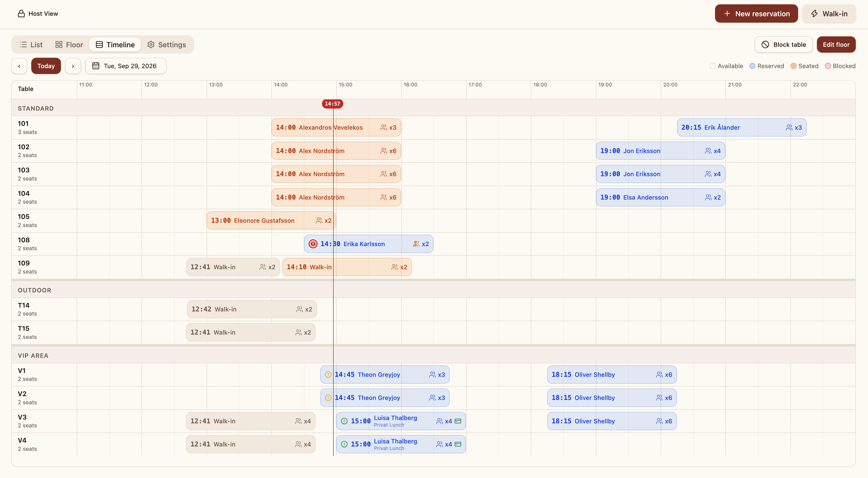Click the green clock icon on V4 Luisa Thalberg
Image resolution: width=868 pixels, height=478 pixels.
point(344,444)
